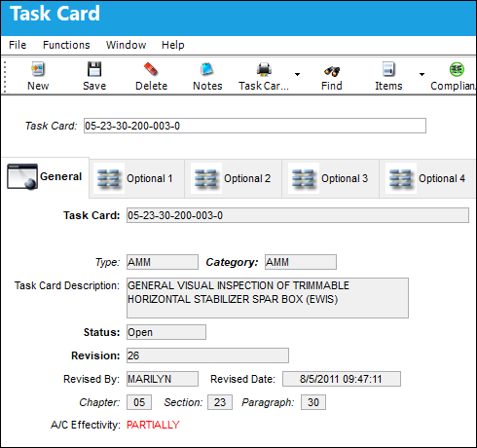Click the red PARTIALLY effectivity text

pos(153,425)
